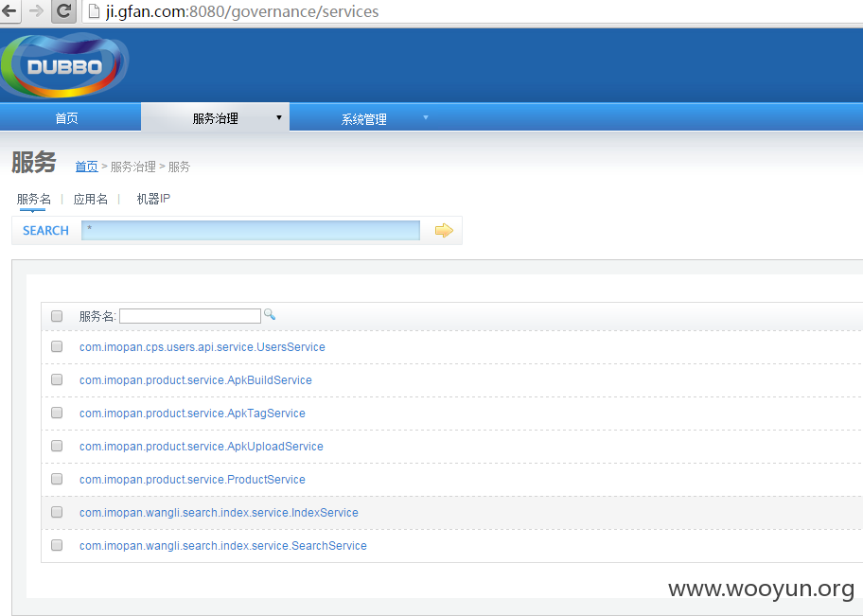The width and height of the screenshot is (863, 616).
Task: Click the browser forward arrow
Action: click(36, 11)
